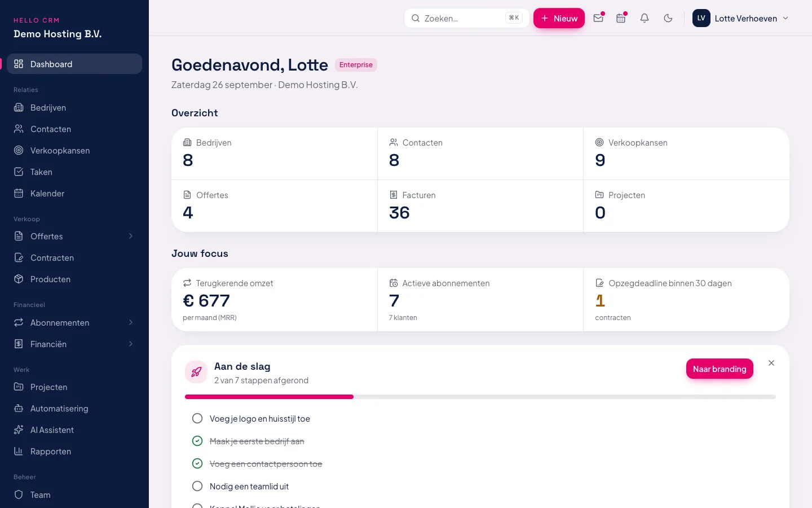The image size is (812, 508).
Task: Toggle dark mode with the moon icon
Action: [x=668, y=18]
